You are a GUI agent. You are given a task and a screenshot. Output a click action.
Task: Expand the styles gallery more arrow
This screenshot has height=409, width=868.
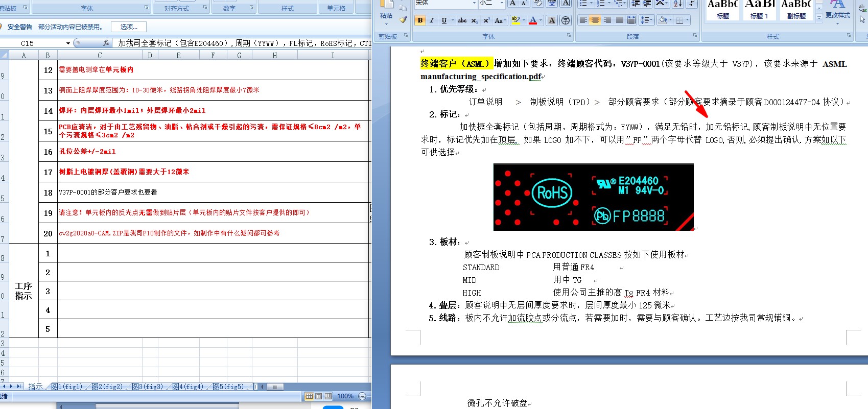[x=819, y=18]
